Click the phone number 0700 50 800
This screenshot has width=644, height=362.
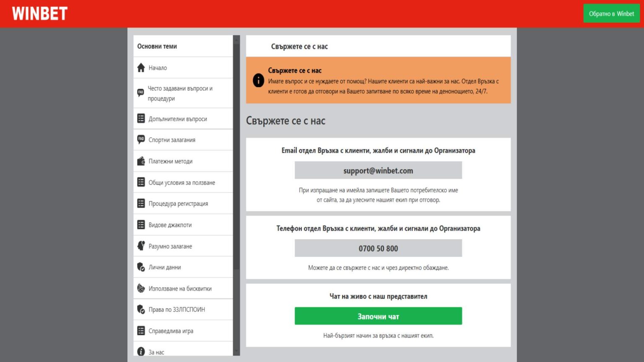[378, 248]
